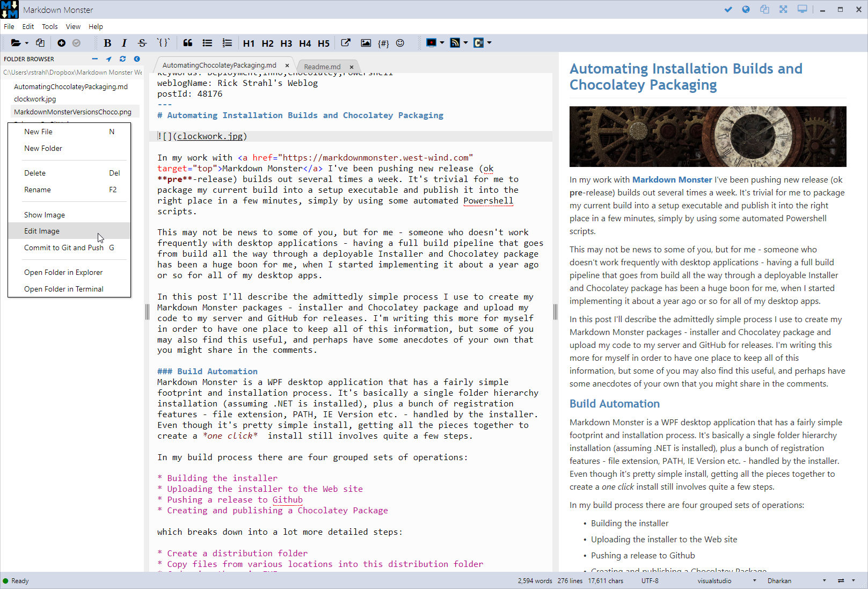Image resolution: width=868 pixels, height=589 pixels.
Task: Refresh the folder browser
Action: 123,59
